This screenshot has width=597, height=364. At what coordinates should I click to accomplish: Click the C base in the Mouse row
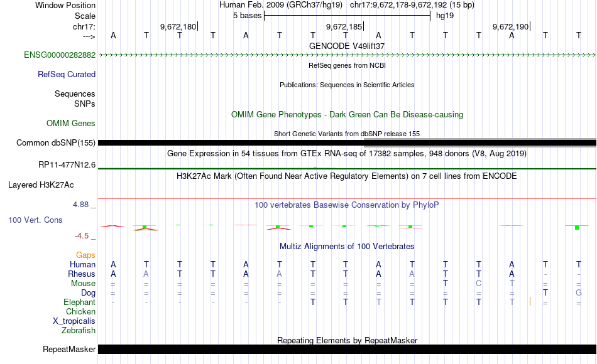click(479, 284)
